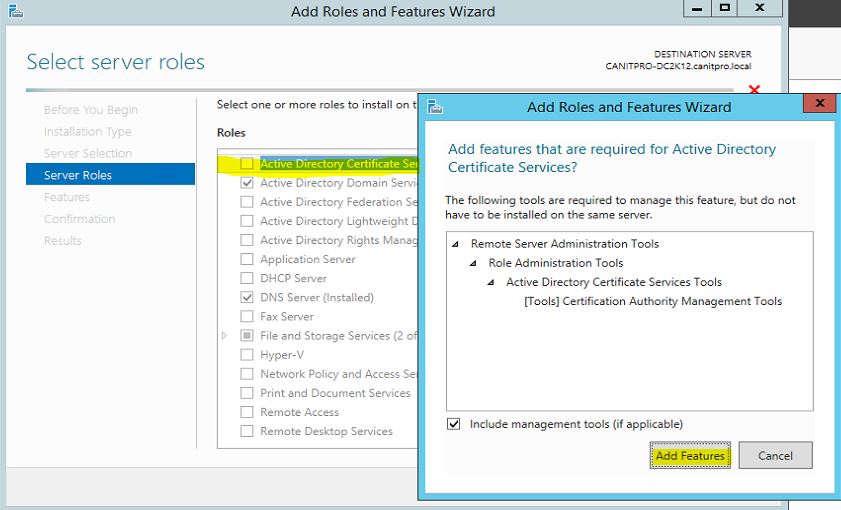Image resolution: width=841 pixels, height=510 pixels.
Task: Go to the Features step
Action: point(67,197)
